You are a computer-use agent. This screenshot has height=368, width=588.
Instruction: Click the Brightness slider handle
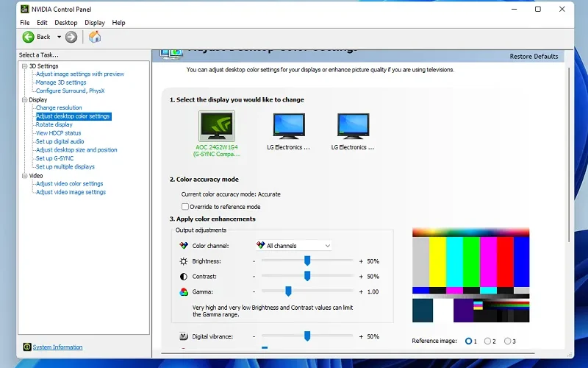coord(307,261)
